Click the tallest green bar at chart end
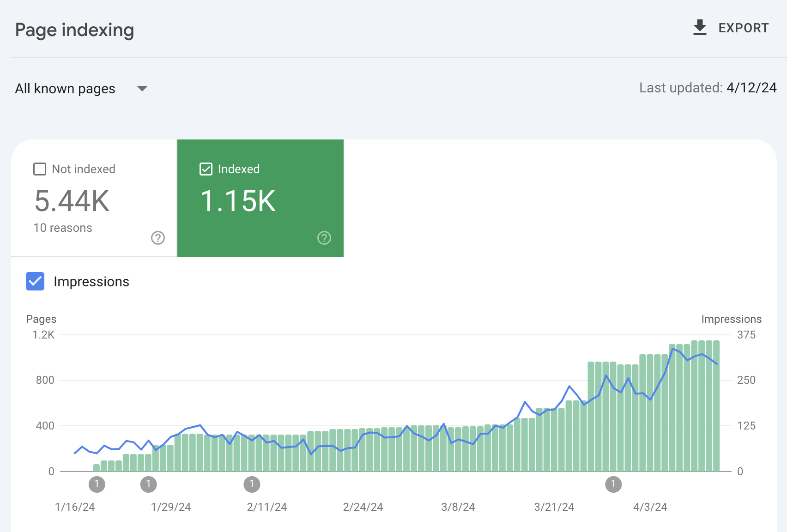 pos(716,406)
